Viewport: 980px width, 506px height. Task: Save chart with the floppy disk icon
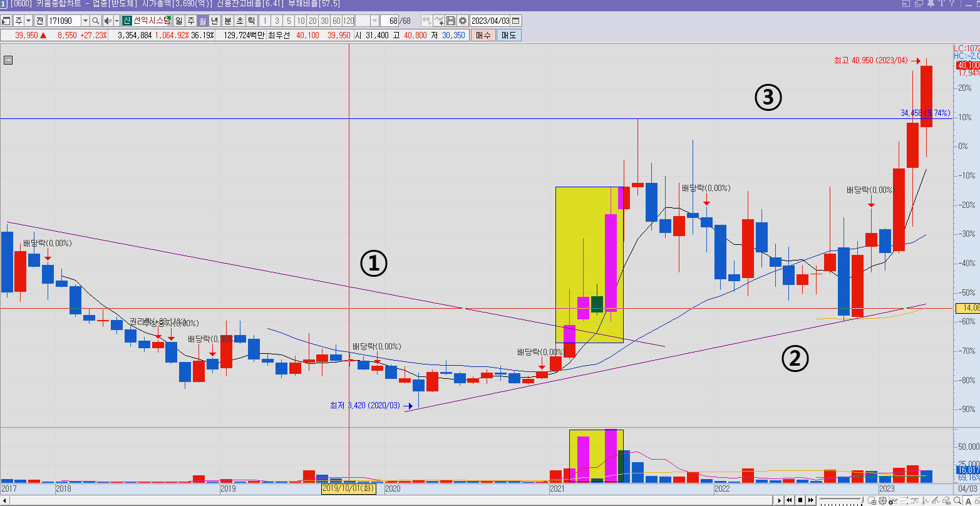click(x=451, y=21)
